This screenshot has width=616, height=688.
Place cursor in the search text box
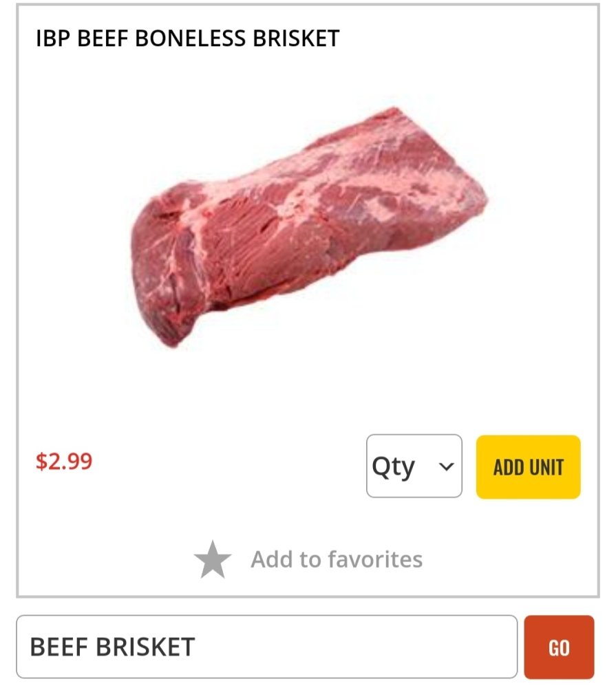tap(266, 647)
